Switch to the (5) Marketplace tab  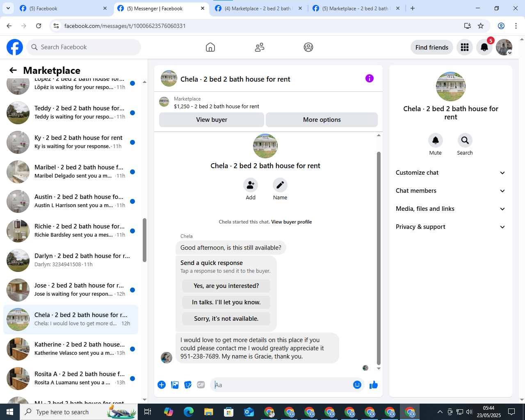tap(356, 8)
